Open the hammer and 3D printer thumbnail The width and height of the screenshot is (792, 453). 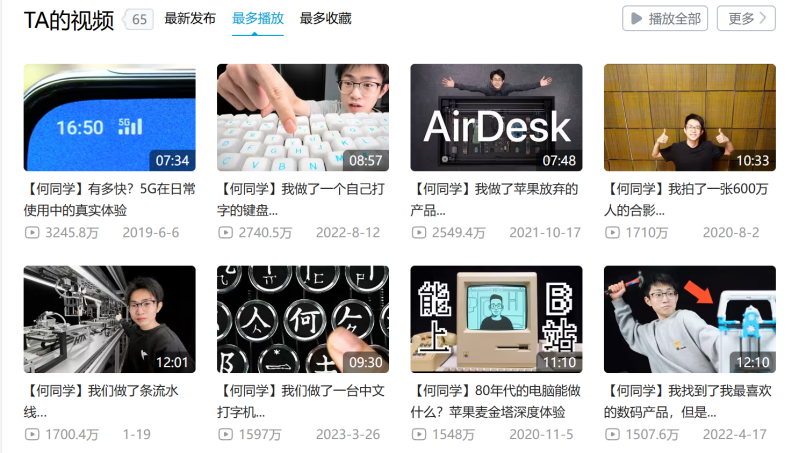coord(689,319)
